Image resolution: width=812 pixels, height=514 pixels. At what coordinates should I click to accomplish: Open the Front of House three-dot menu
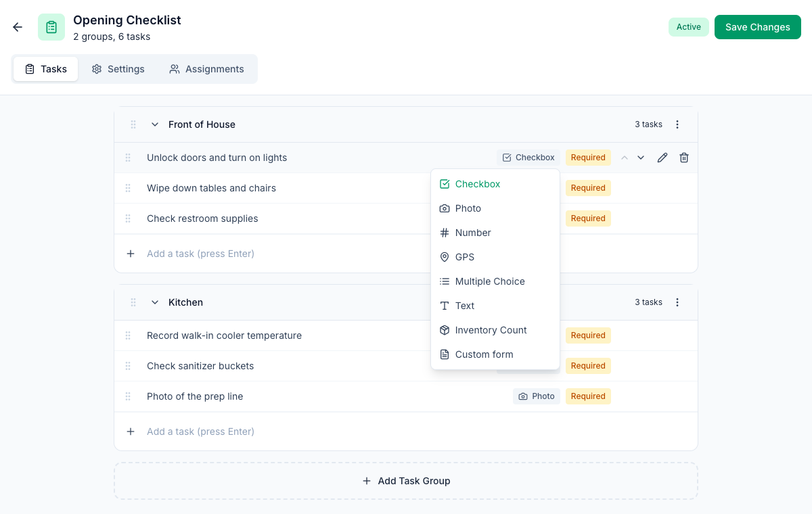[x=677, y=124]
